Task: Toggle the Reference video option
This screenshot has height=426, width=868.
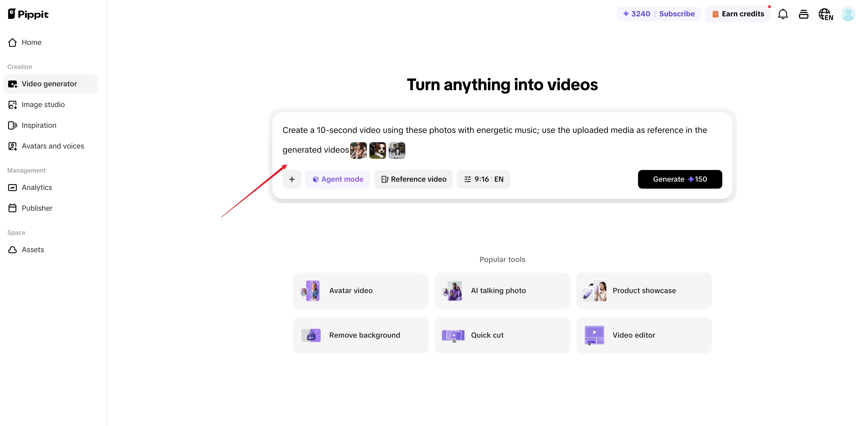Action: pos(413,179)
